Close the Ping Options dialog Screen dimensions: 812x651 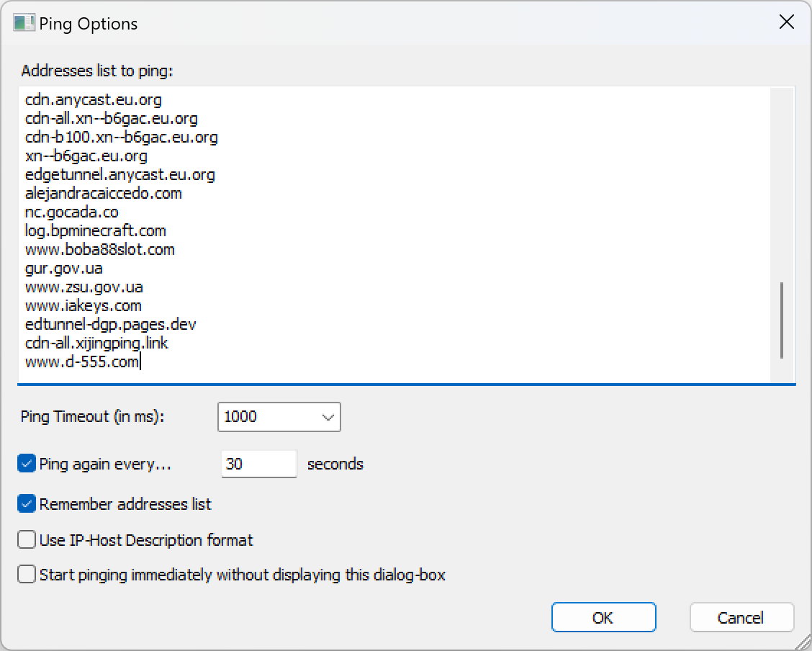coord(787,22)
